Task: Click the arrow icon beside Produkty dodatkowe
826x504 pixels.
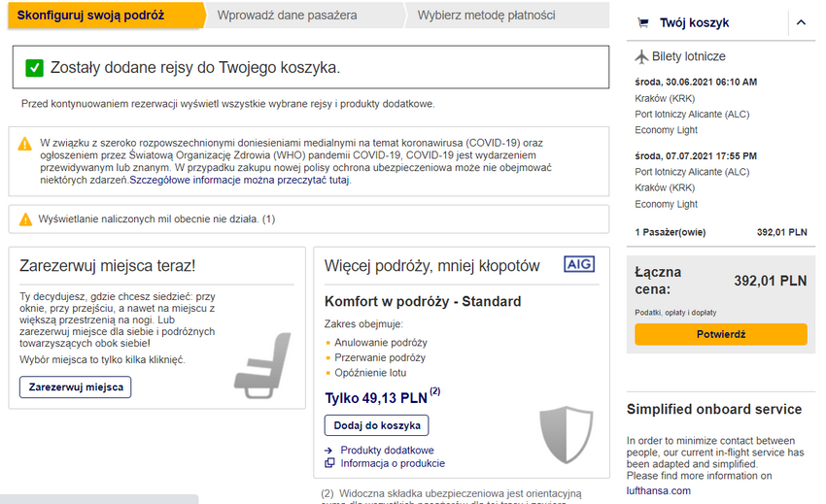Action: coord(328,451)
